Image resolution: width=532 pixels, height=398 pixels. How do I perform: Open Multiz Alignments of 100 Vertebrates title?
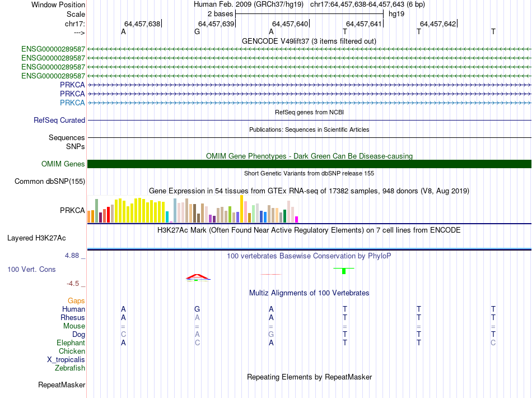tap(309, 293)
